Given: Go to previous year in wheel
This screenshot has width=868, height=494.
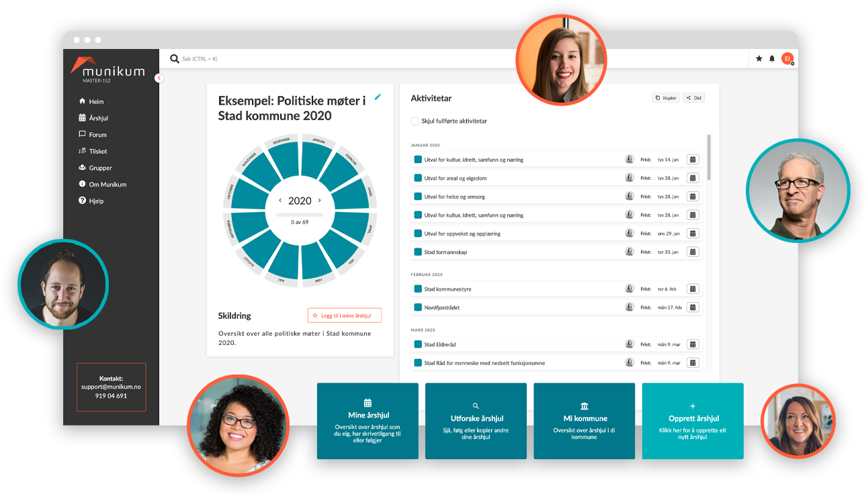Looking at the screenshot, I should (x=281, y=201).
